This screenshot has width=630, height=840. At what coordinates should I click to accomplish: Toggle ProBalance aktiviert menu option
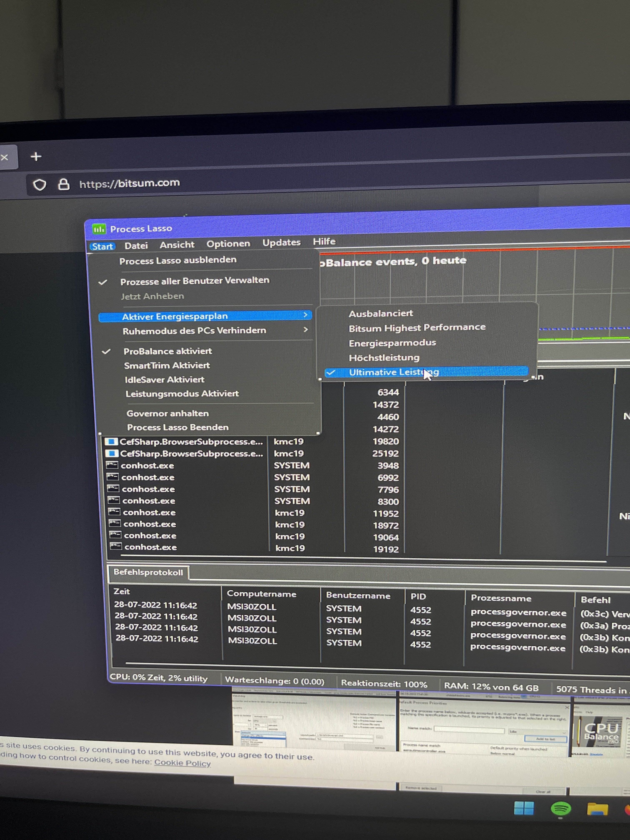[167, 351]
